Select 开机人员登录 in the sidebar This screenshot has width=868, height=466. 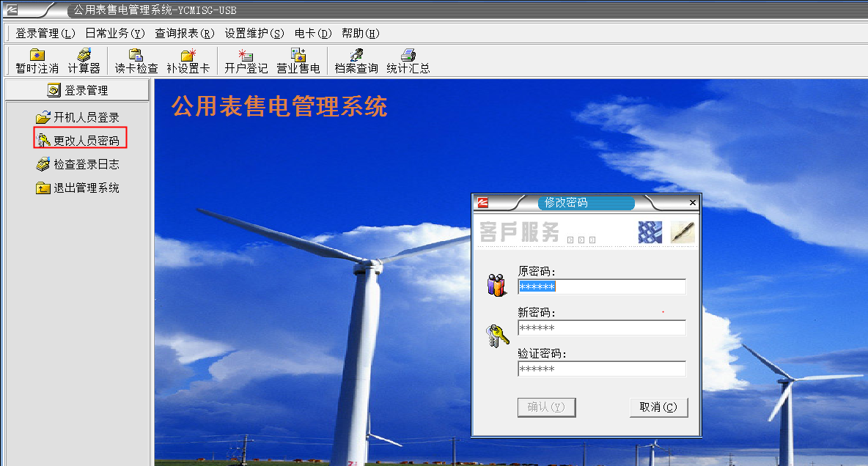tap(78, 117)
